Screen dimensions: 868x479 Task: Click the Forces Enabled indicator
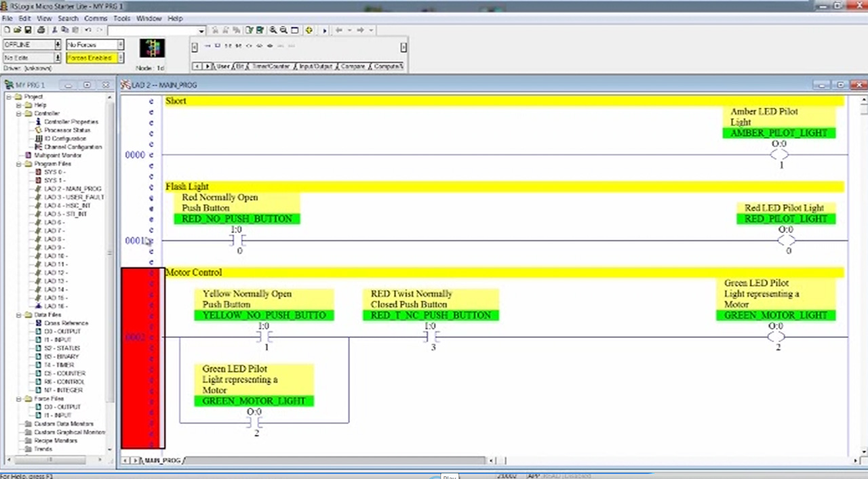click(89, 58)
